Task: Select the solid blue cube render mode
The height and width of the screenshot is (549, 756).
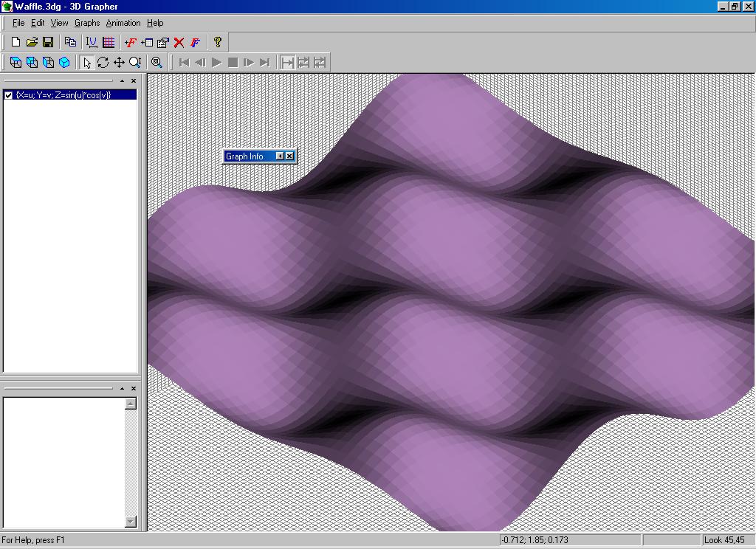Action: click(64, 62)
